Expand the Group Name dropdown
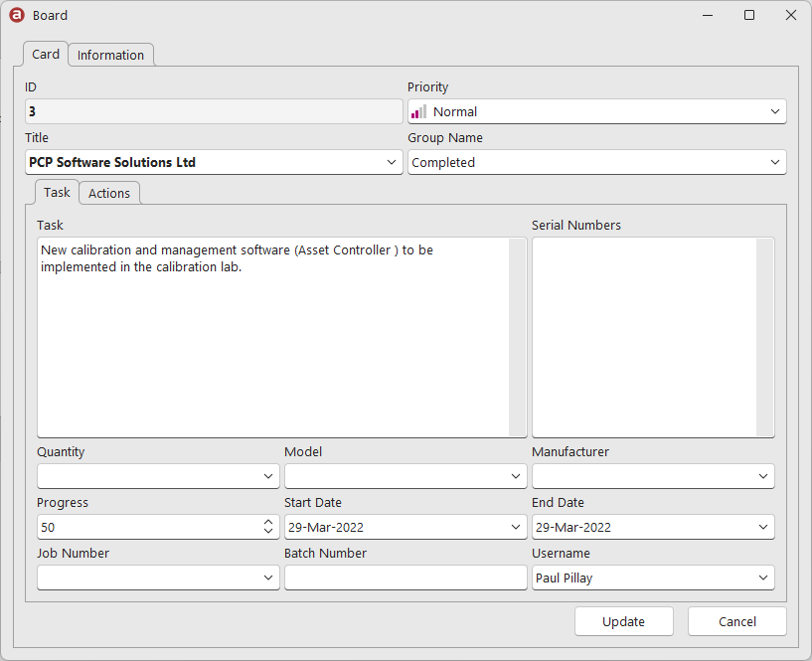The image size is (812, 661). (x=774, y=162)
